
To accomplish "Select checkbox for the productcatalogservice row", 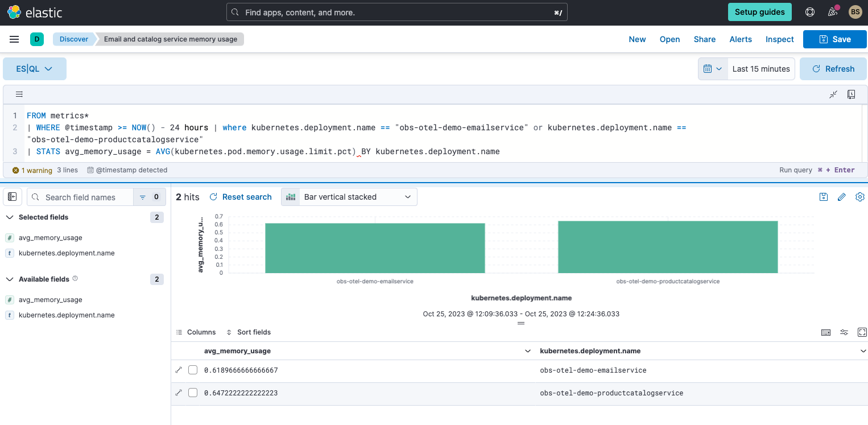I will pyautogui.click(x=193, y=393).
